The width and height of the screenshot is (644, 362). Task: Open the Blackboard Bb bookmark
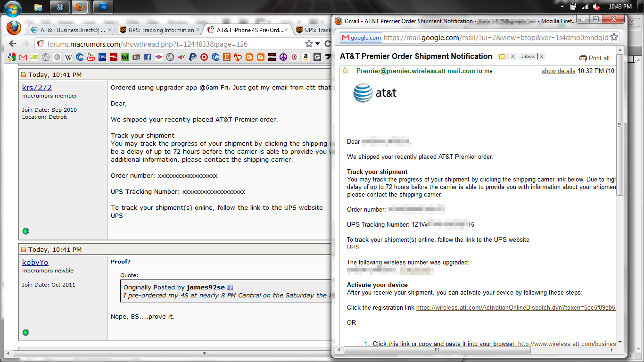(136, 57)
